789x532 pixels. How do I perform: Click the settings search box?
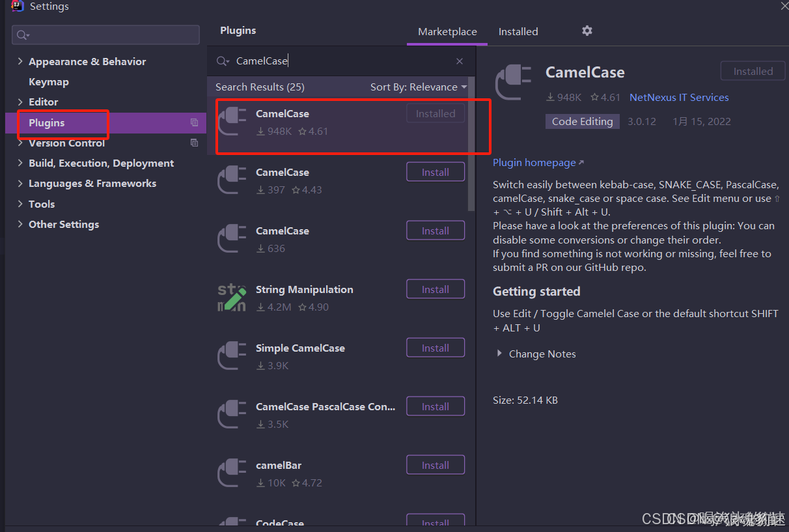[x=105, y=35]
